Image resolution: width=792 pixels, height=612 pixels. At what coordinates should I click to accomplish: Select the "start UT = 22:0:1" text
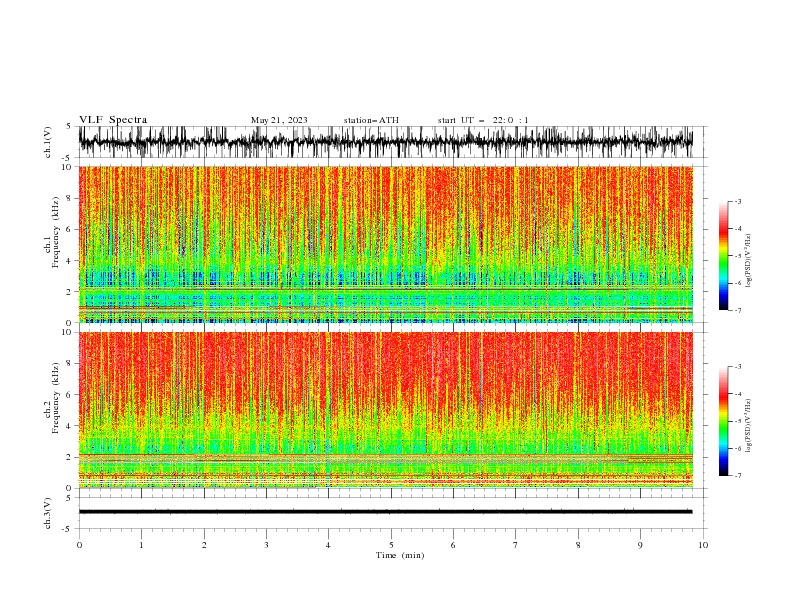coord(483,120)
